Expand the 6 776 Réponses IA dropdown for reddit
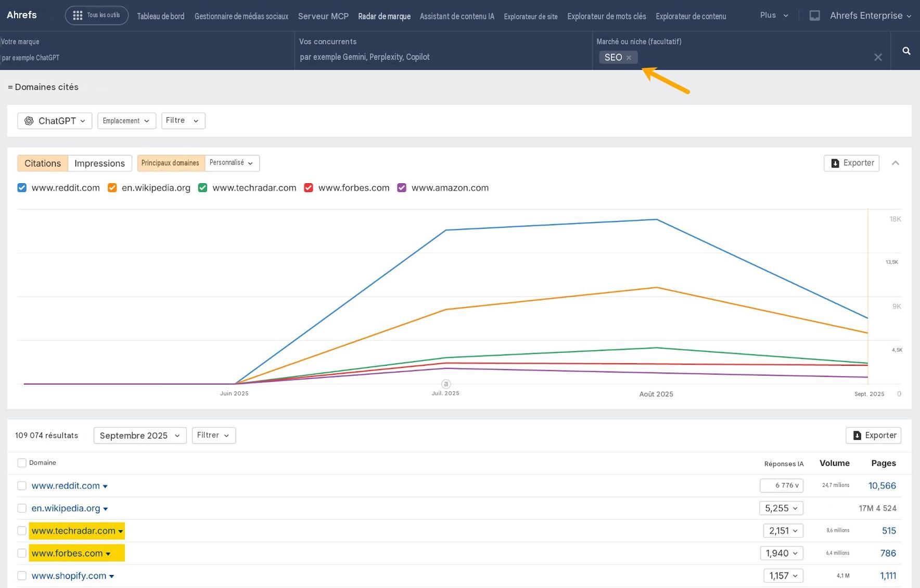 click(x=782, y=485)
